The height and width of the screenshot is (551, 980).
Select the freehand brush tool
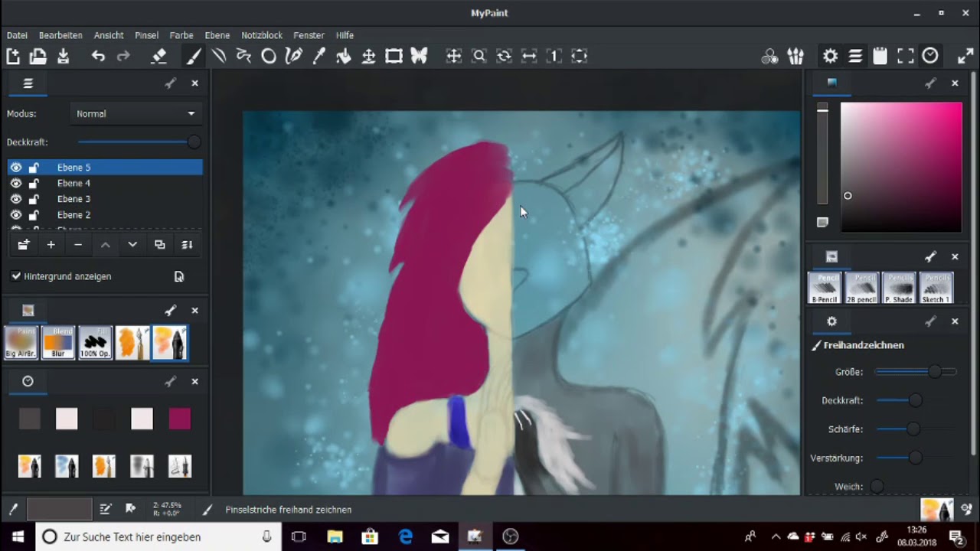point(194,56)
